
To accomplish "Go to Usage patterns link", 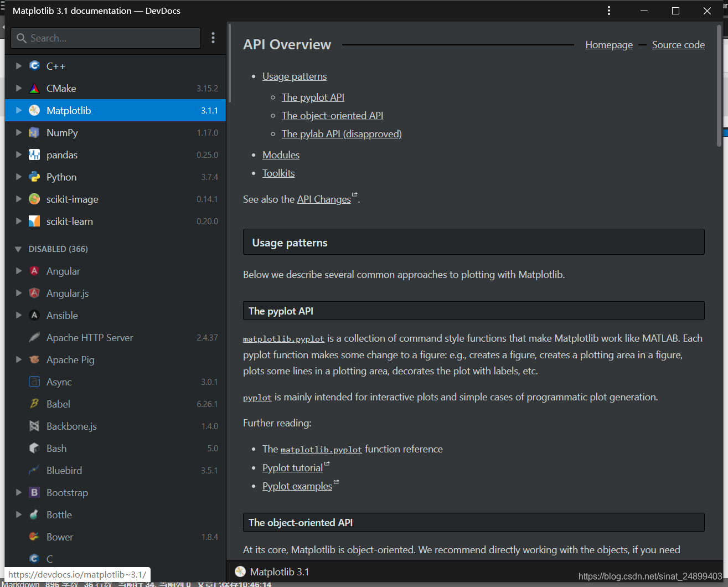I will point(295,76).
